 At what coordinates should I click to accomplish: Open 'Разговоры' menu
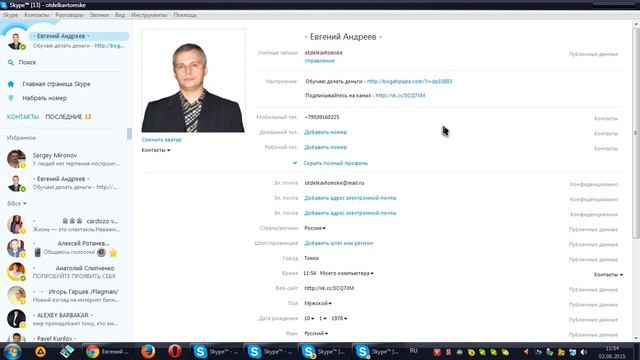click(x=69, y=15)
